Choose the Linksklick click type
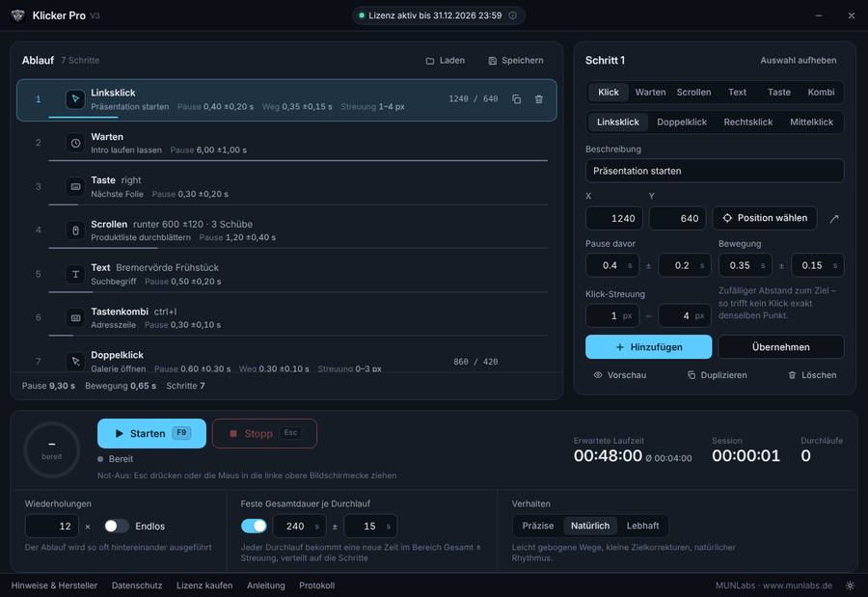 618,122
